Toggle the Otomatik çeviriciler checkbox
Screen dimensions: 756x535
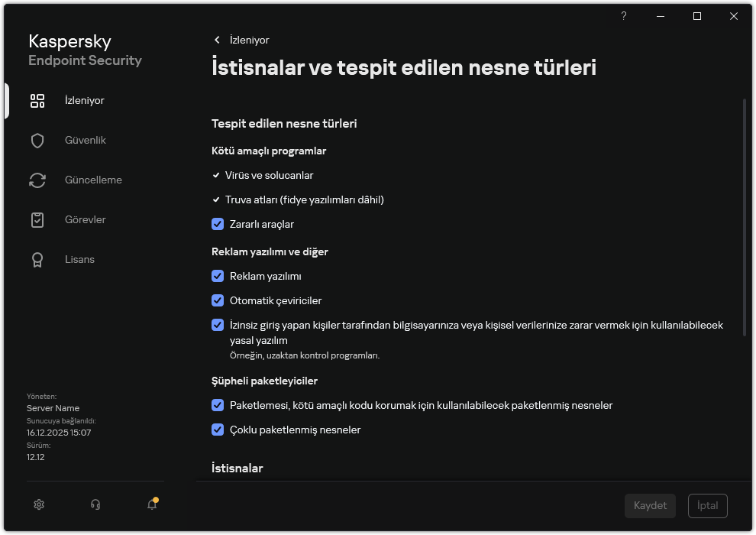218,300
